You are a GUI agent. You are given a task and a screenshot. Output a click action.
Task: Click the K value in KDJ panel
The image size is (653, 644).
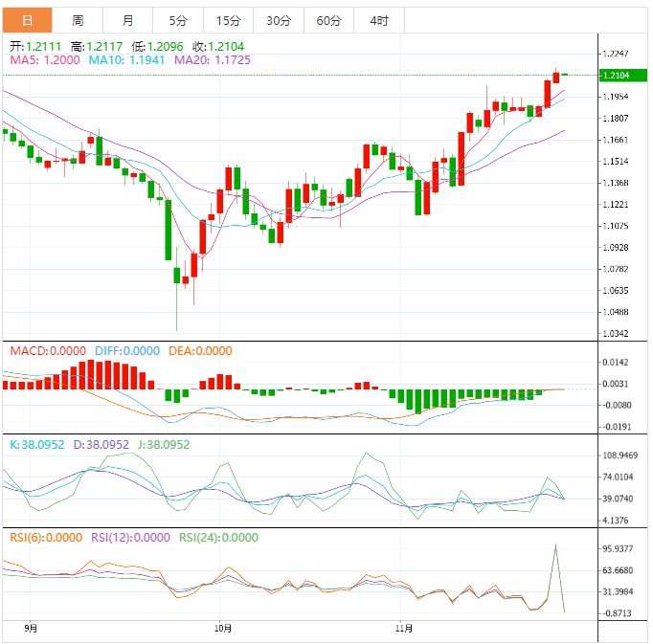(x=37, y=445)
